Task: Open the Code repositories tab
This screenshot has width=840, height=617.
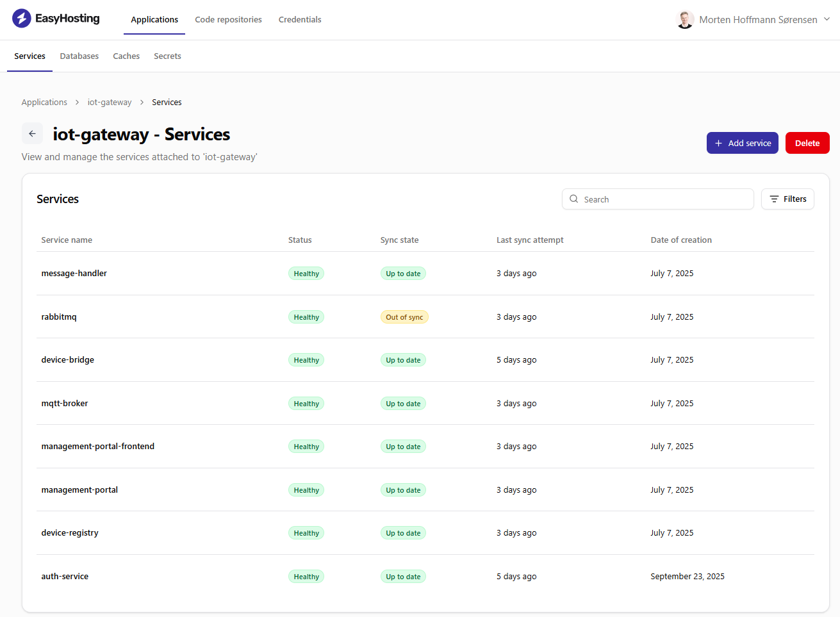Action: [228, 20]
